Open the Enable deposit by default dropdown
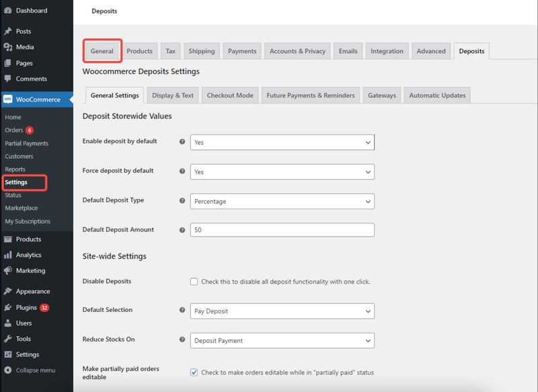The image size is (538, 392). tap(282, 143)
